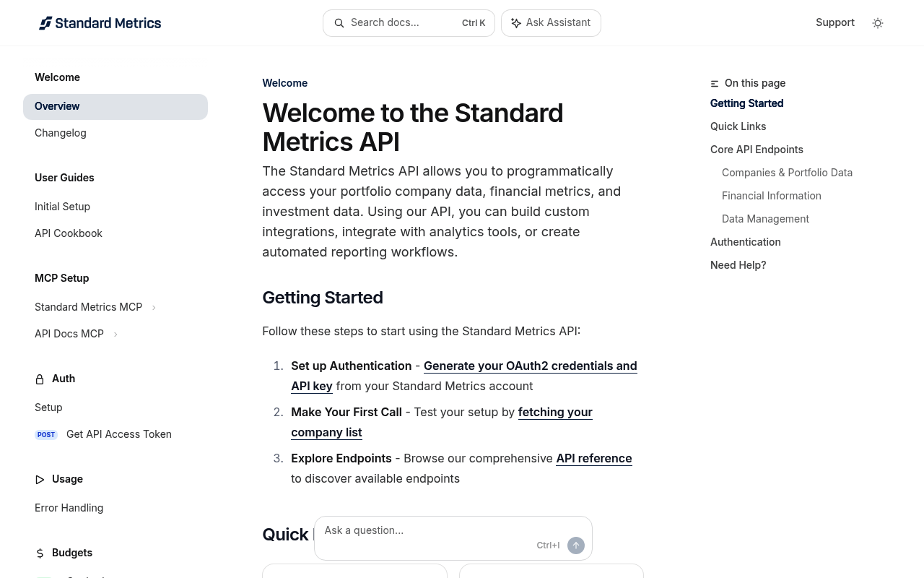Click the Ask a question input box
This screenshot has height=578, width=924.
(453, 538)
